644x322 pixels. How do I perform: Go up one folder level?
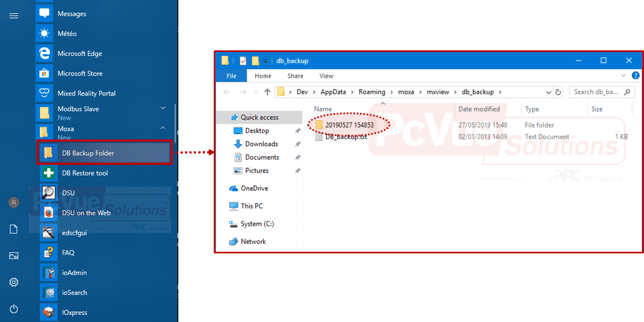point(267,92)
